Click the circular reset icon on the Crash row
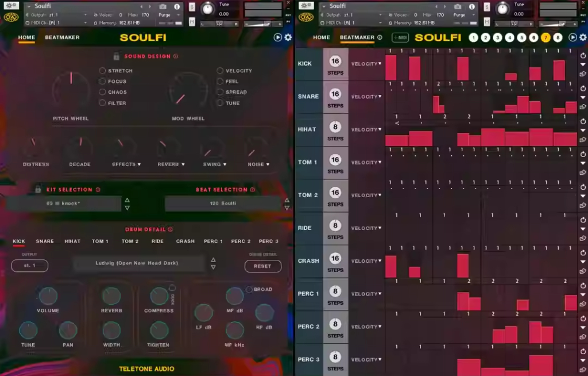 click(x=583, y=253)
